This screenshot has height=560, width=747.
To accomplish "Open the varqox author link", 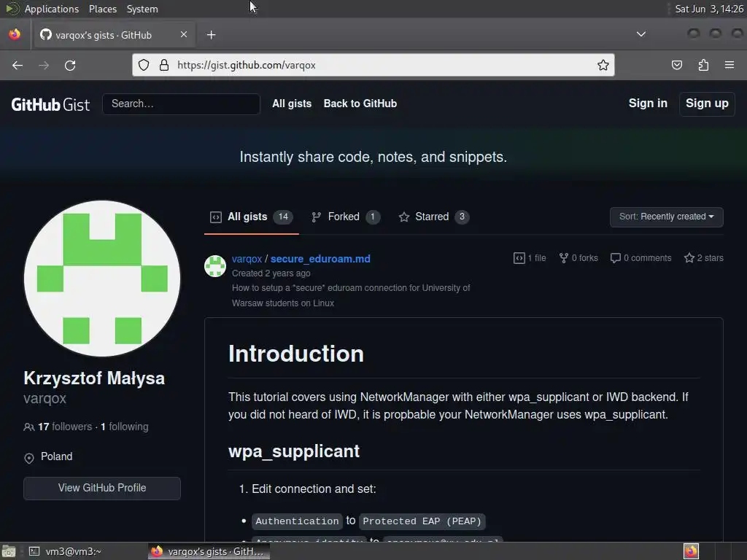I will coord(247,259).
